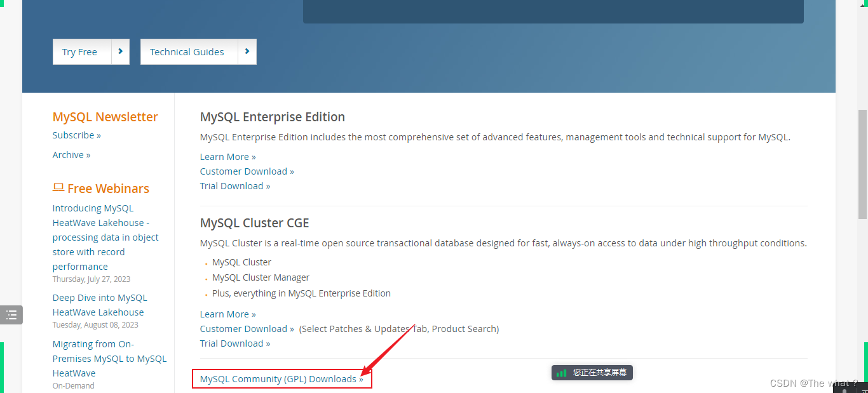Open the Free Webinars heading

pos(108,189)
